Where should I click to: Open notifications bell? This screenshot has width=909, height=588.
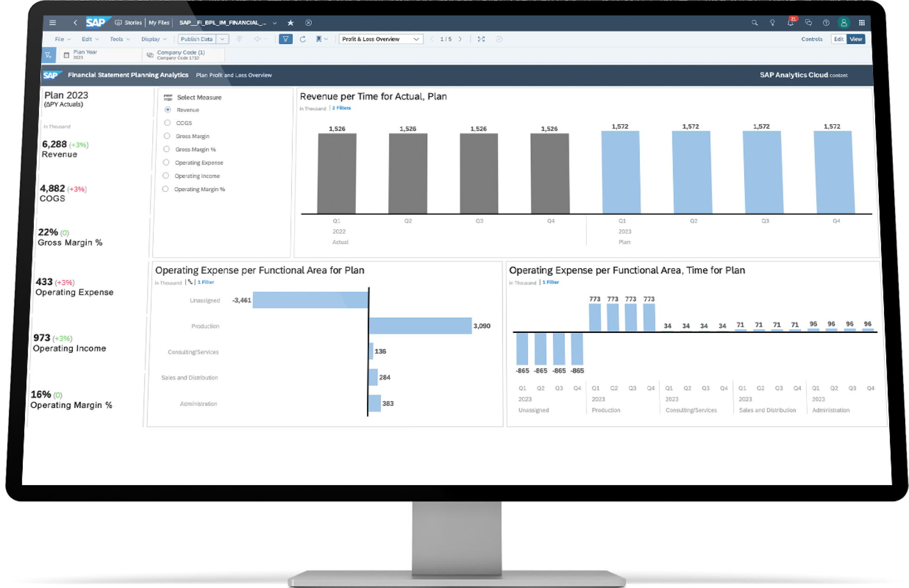(790, 23)
